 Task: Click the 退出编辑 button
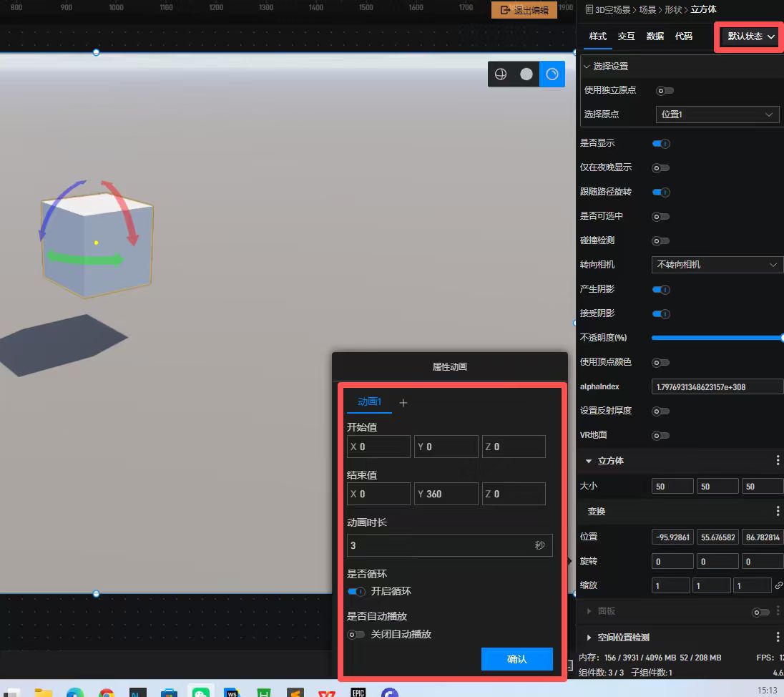(x=524, y=10)
